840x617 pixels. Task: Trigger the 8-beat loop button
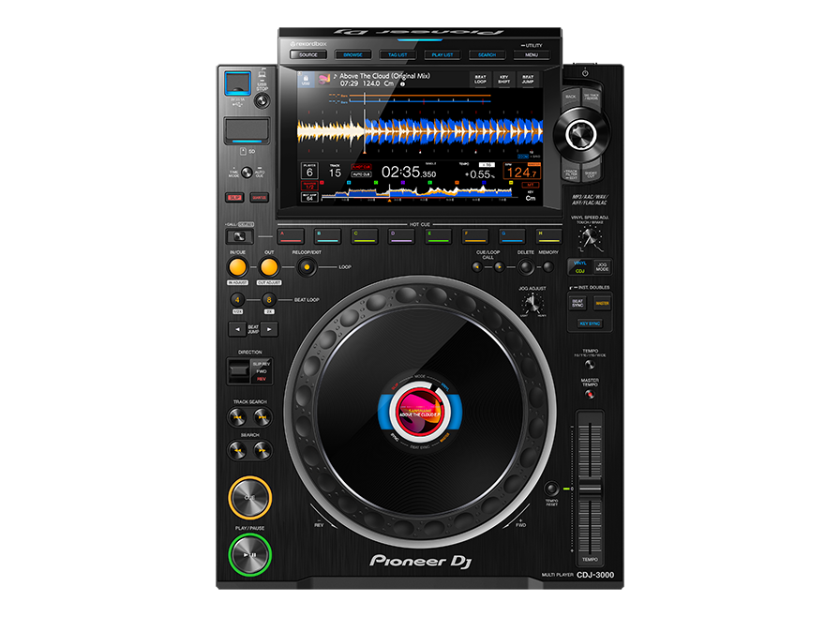[x=268, y=300]
